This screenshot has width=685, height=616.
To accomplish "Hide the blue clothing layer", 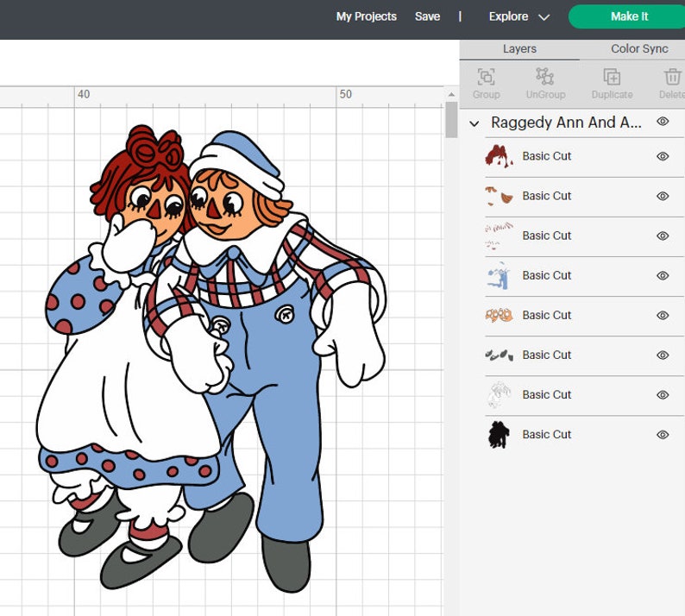I will (x=663, y=276).
